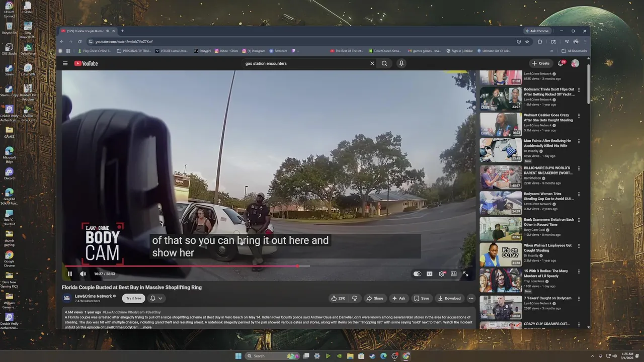Open Travis Scott Flips Out video thumbnail
The width and height of the screenshot is (644, 362).
pos(501,99)
